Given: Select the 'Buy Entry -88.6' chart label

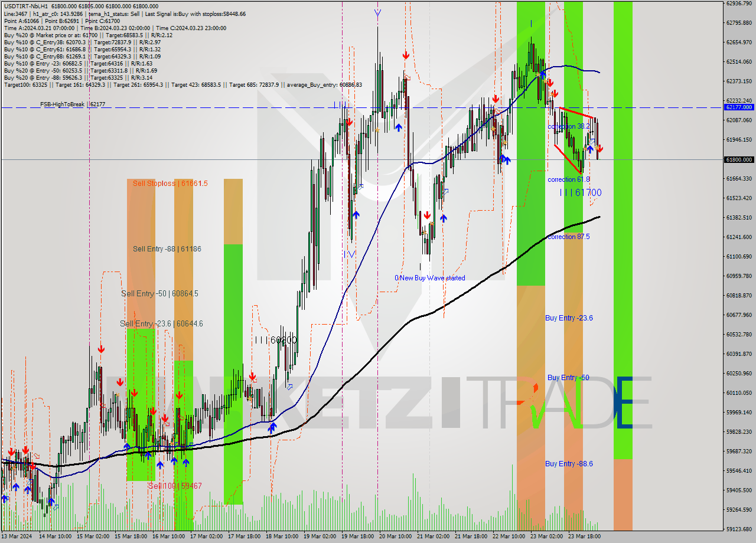Looking at the screenshot, I should click(569, 464).
